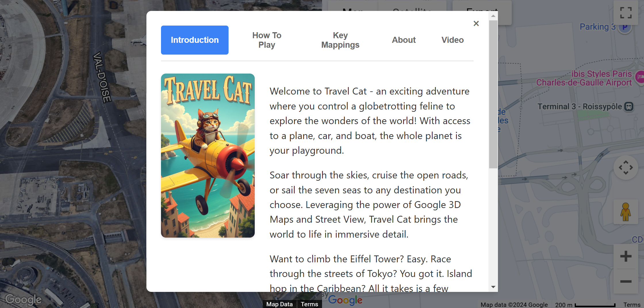Go to the Video tab

453,40
